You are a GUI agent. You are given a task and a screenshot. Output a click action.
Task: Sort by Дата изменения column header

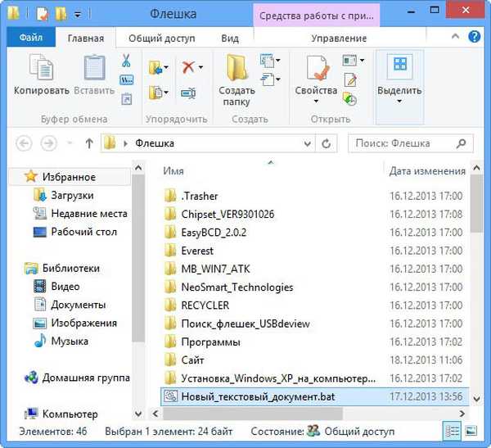point(427,171)
